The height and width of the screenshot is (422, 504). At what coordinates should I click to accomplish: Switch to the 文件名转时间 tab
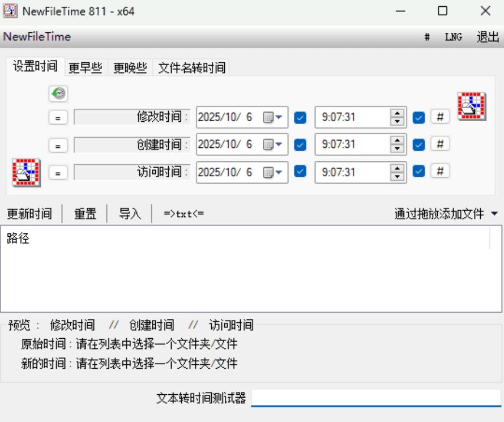191,68
